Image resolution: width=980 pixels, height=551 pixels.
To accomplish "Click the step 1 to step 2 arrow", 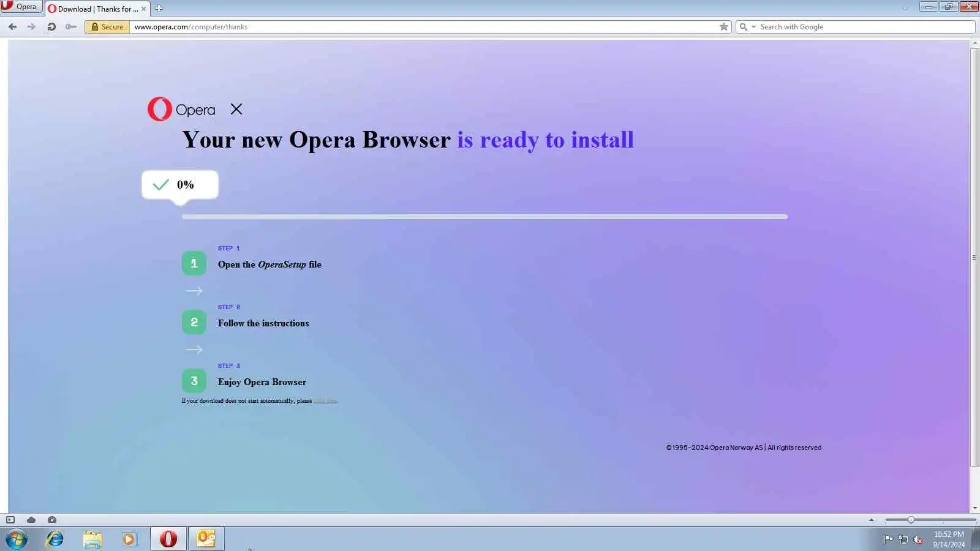I will pos(194,291).
